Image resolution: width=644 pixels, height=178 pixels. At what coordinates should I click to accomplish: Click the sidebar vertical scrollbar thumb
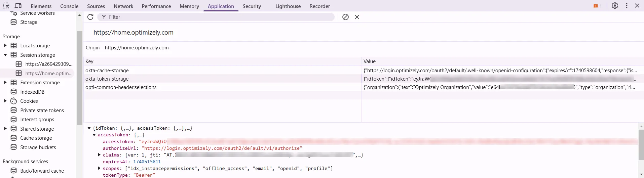[x=79, y=78]
